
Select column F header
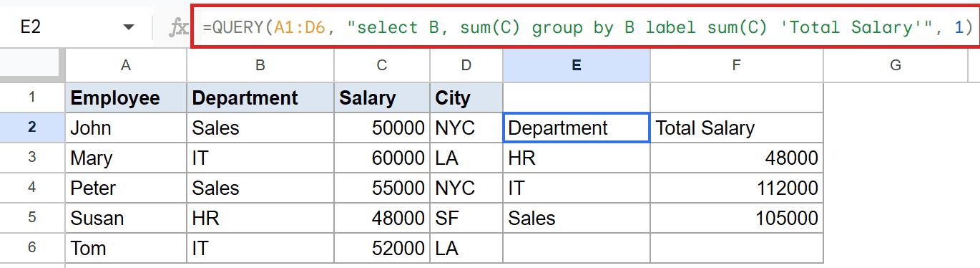737,65
